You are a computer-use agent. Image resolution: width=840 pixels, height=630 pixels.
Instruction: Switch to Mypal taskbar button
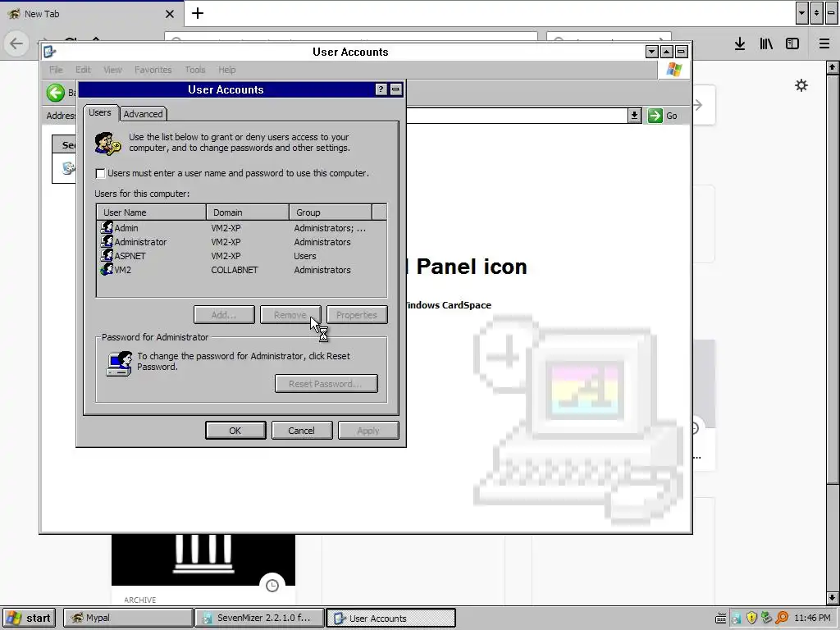pos(128,619)
